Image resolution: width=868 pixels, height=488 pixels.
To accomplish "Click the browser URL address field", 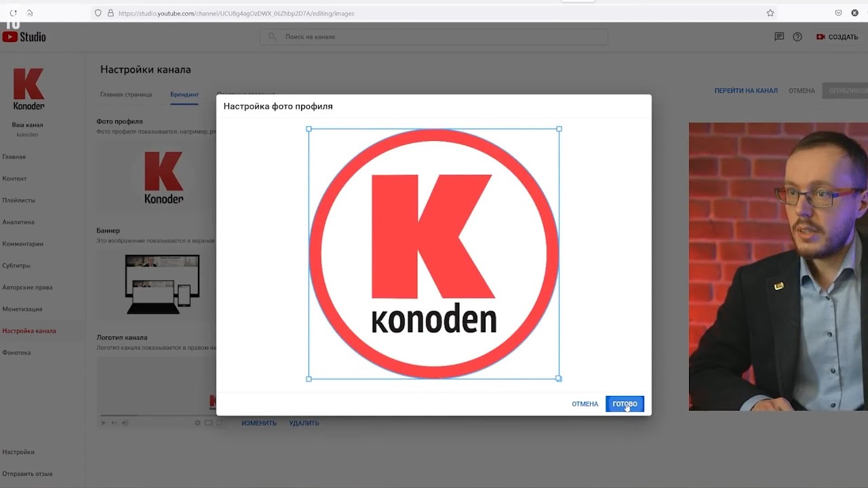I will pos(434,13).
